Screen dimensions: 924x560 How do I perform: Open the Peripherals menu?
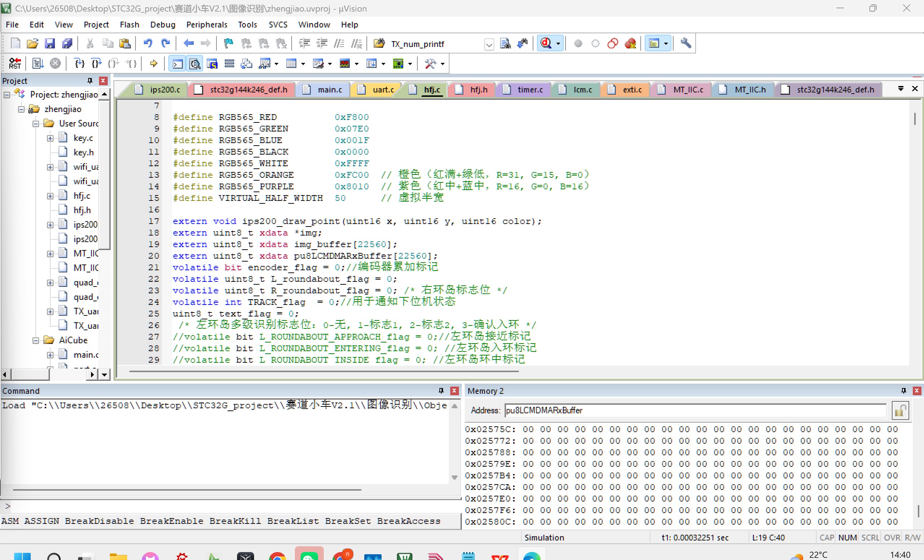pos(207,25)
